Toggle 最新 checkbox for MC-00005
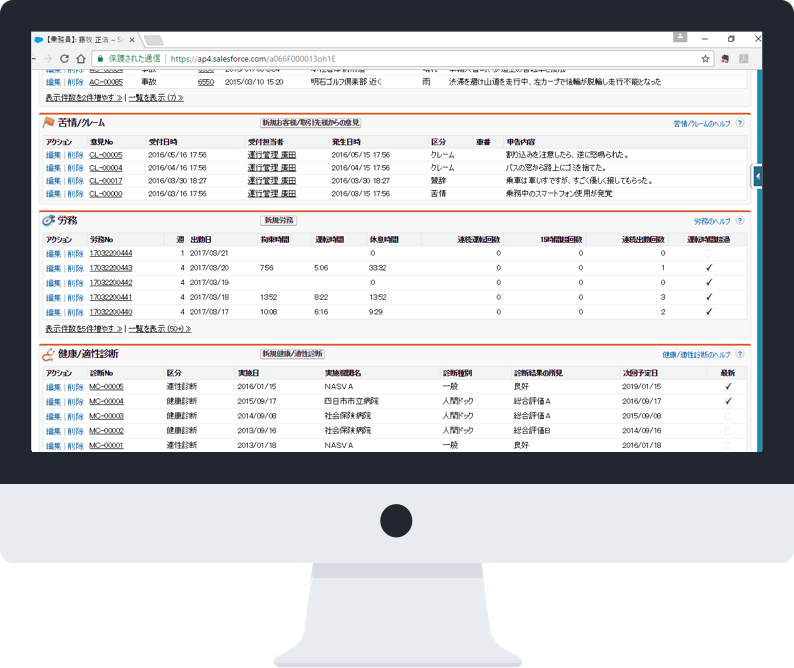 pos(728,386)
